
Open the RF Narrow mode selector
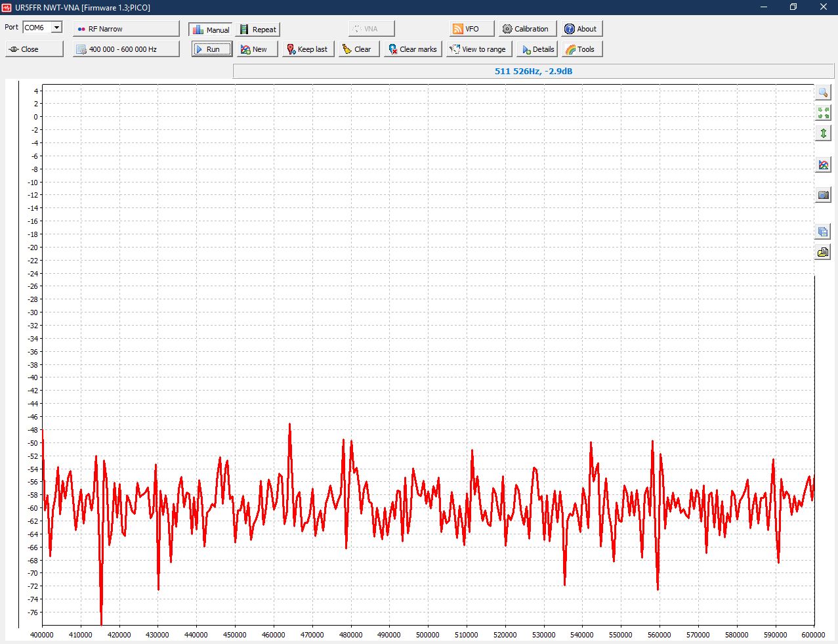(x=126, y=29)
